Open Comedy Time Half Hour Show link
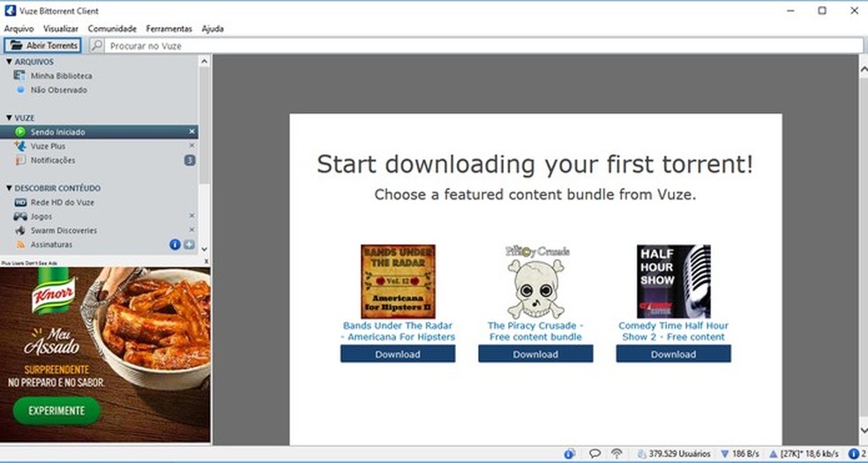Viewport: 868px width, 463px height. tap(673, 331)
